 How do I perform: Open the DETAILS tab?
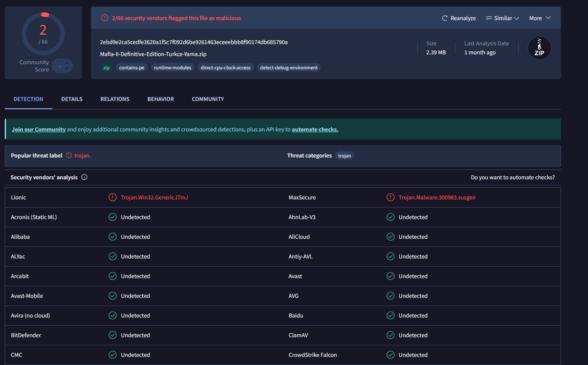[72, 99]
